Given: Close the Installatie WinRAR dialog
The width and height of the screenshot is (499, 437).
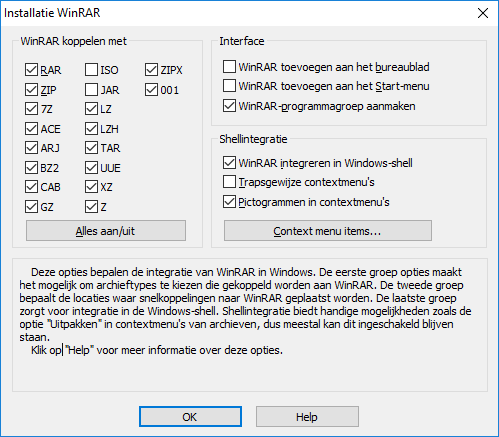Looking at the screenshot, I should (x=483, y=13).
